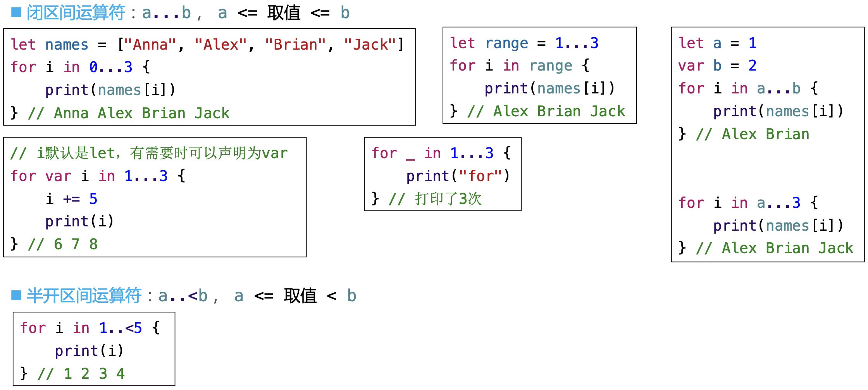868x390 pixels.
Task: Click the "let a = 1" declaration
Action: click(x=717, y=43)
